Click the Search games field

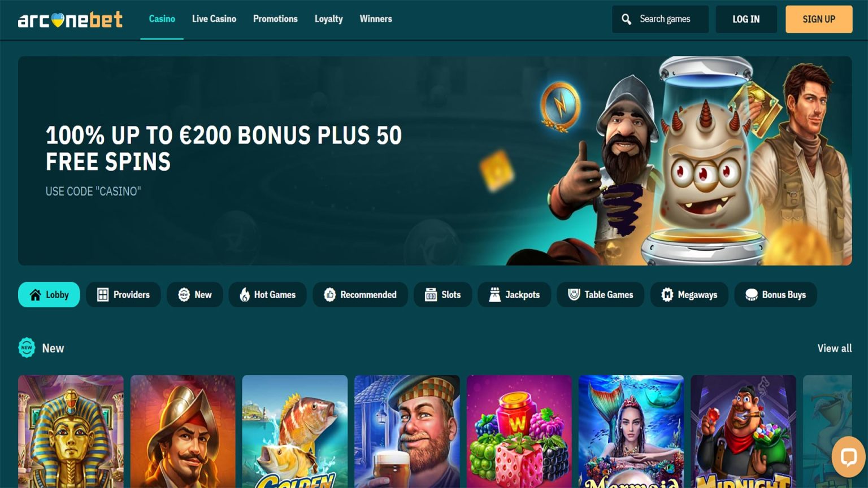tap(660, 19)
